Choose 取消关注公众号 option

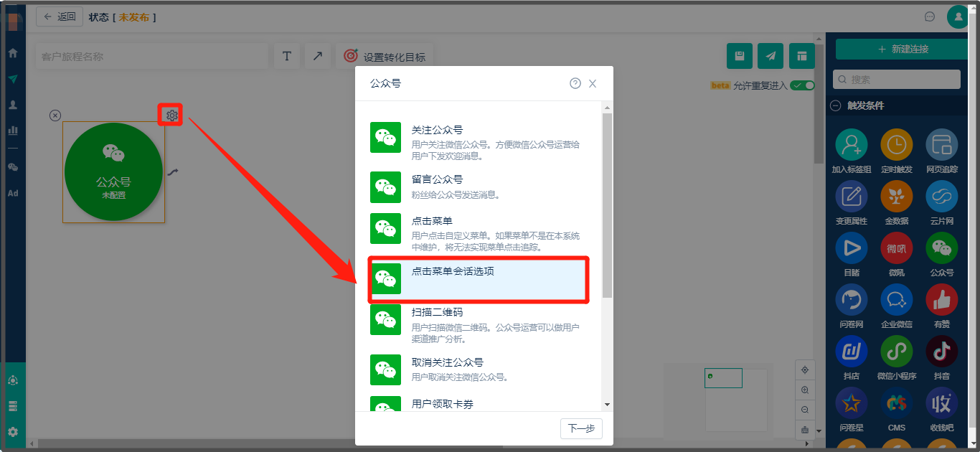(x=479, y=369)
